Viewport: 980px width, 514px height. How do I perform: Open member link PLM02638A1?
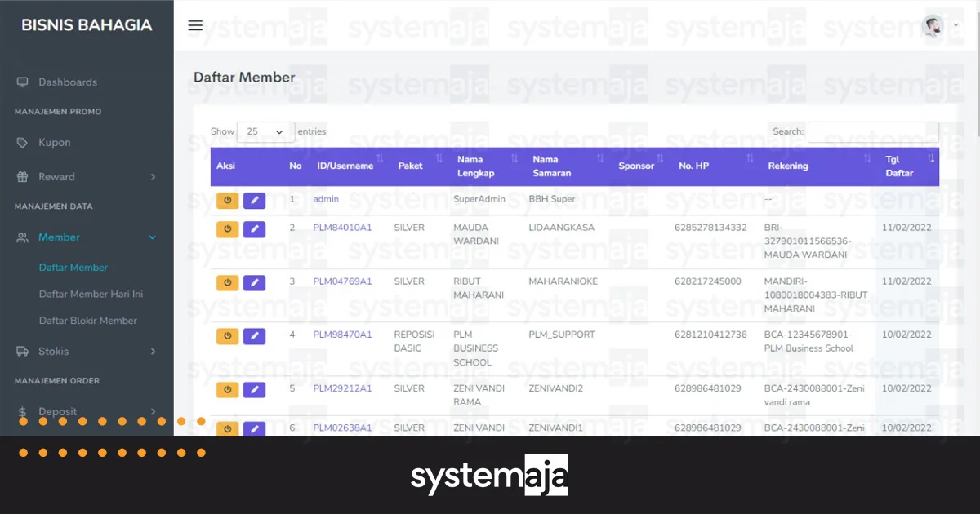tap(342, 428)
